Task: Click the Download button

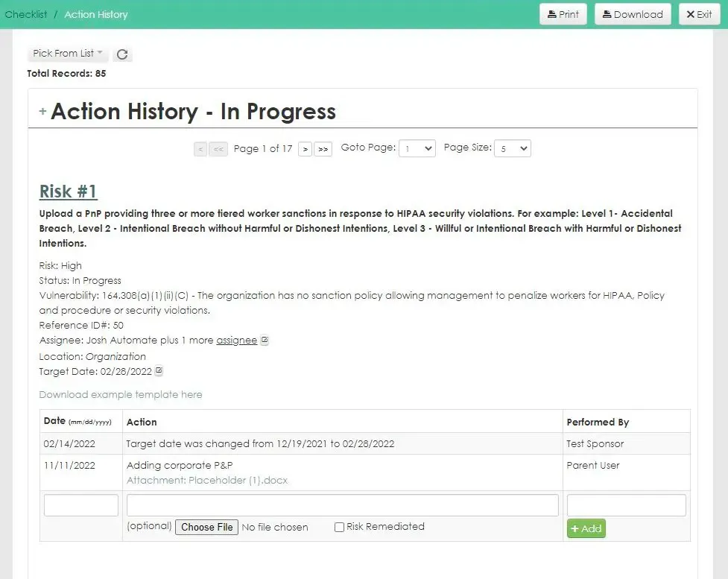Action: click(x=633, y=14)
